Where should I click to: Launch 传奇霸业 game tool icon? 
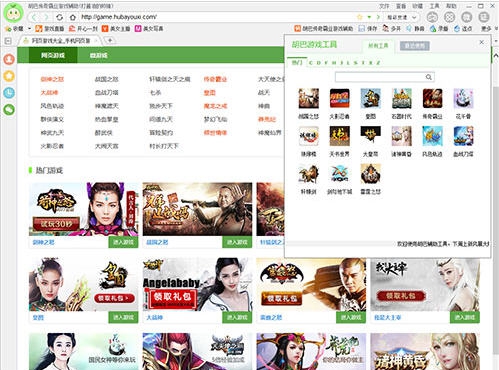[x=432, y=98]
